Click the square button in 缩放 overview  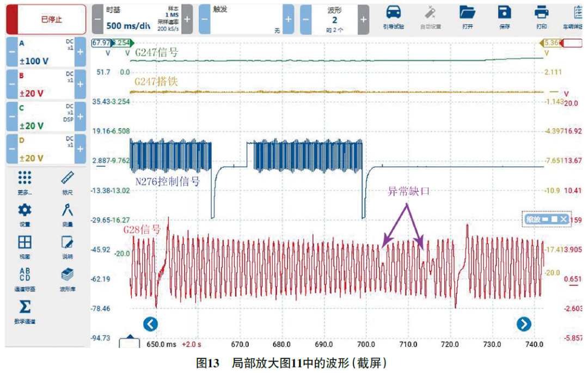(554, 219)
